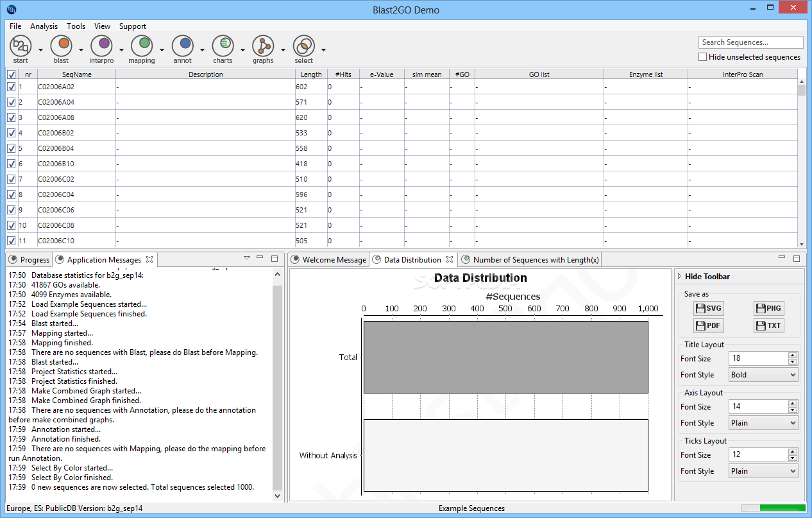Expand the blast dropdown arrow
Screen dimensions: 812x518
coord(81,49)
